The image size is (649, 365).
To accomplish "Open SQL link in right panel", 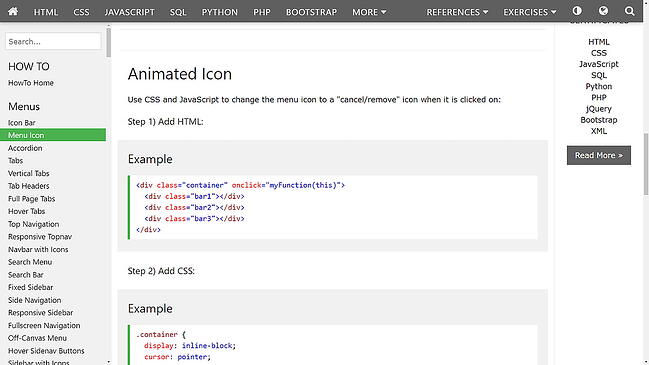I will click(599, 75).
